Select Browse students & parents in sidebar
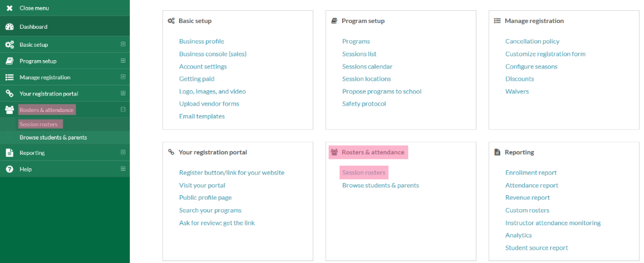Image resolution: width=644 pixels, height=263 pixels. coord(53,138)
